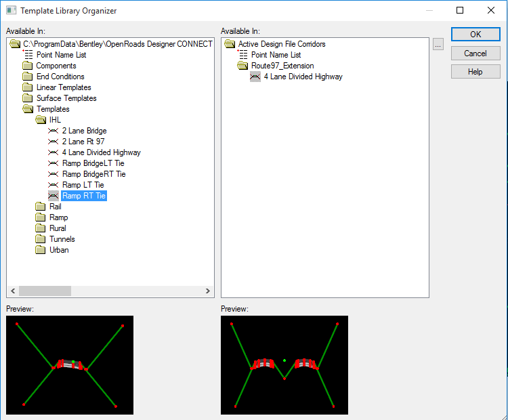Select the 2 Lane Rt 97 template icon
508x420 pixels.
tap(53, 142)
